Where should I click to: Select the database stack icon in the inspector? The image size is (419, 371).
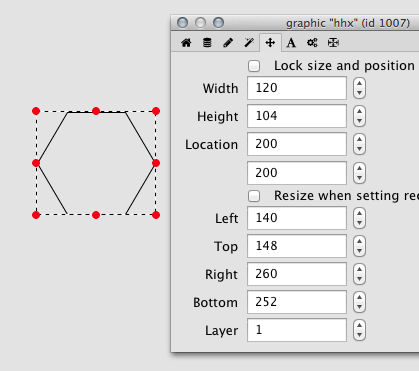[x=207, y=43]
